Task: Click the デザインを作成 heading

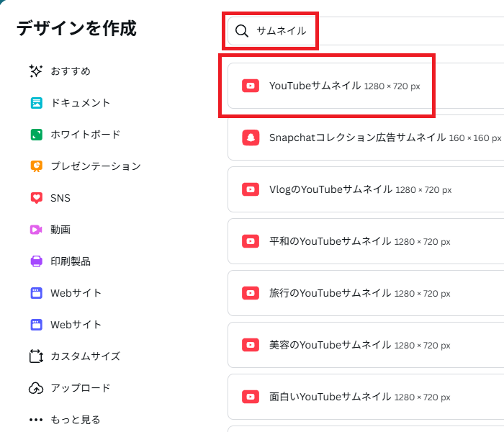Action: [76, 28]
